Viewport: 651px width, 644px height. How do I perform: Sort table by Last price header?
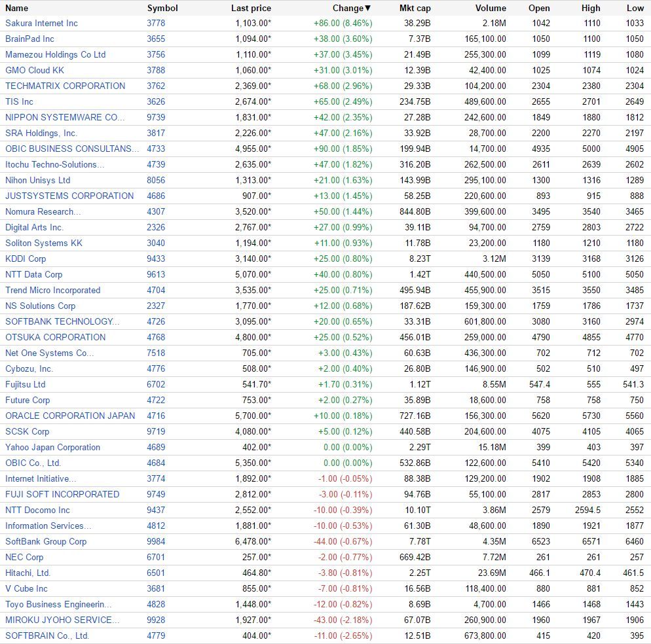(x=251, y=8)
